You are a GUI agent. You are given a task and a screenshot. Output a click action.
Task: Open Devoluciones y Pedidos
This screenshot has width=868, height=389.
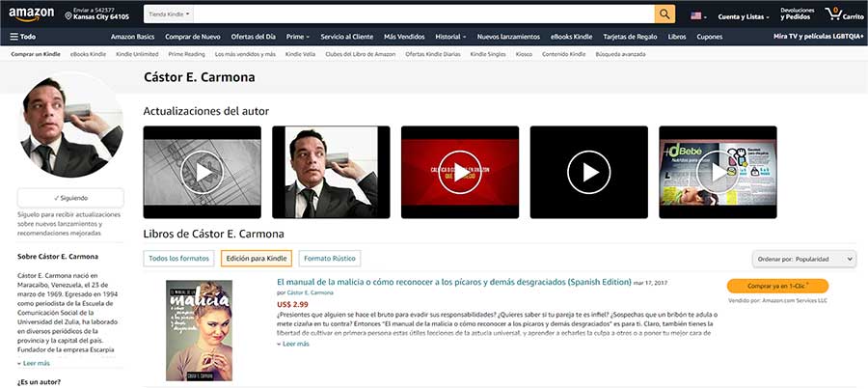[798, 14]
